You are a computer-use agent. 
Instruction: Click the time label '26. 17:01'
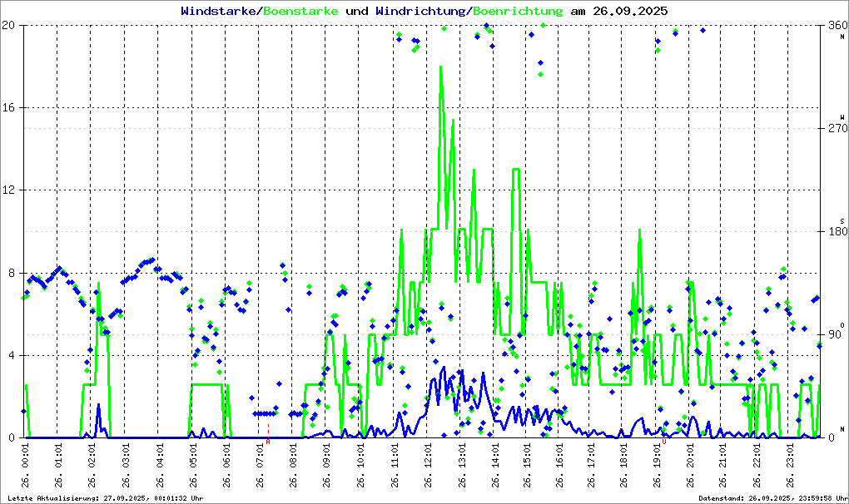click(x=591, y=465)
